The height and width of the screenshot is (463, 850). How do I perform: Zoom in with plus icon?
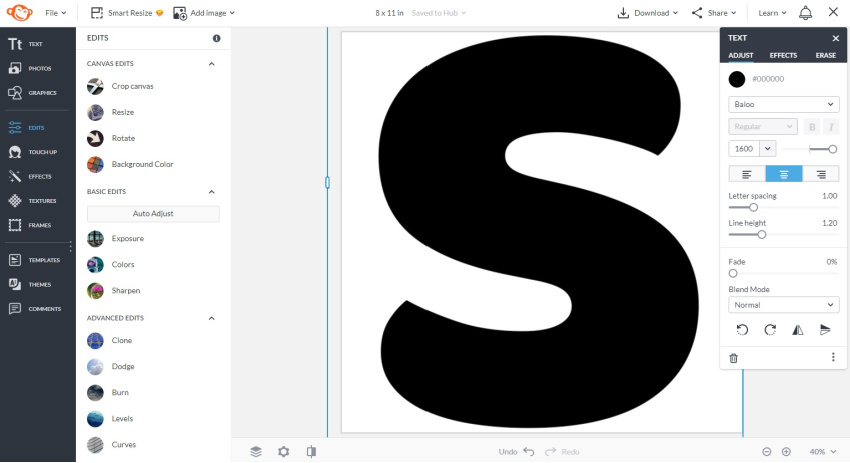[x=786, y=452]
